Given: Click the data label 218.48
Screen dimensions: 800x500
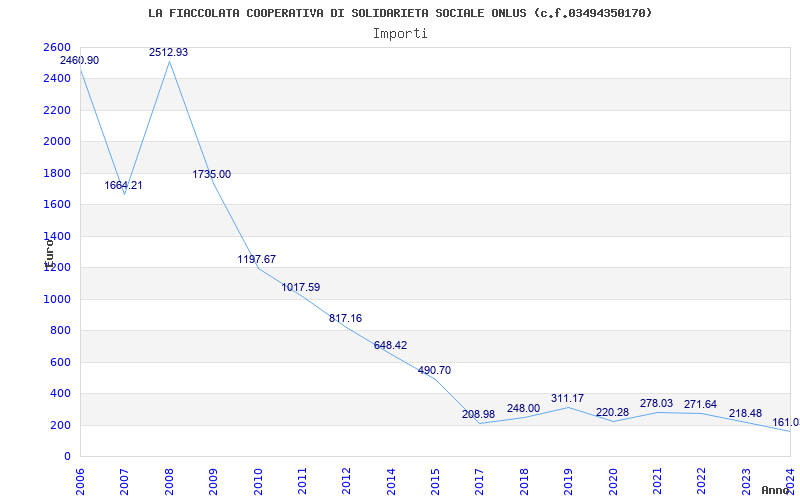Looking at the screenshot, I should (745, 413).
